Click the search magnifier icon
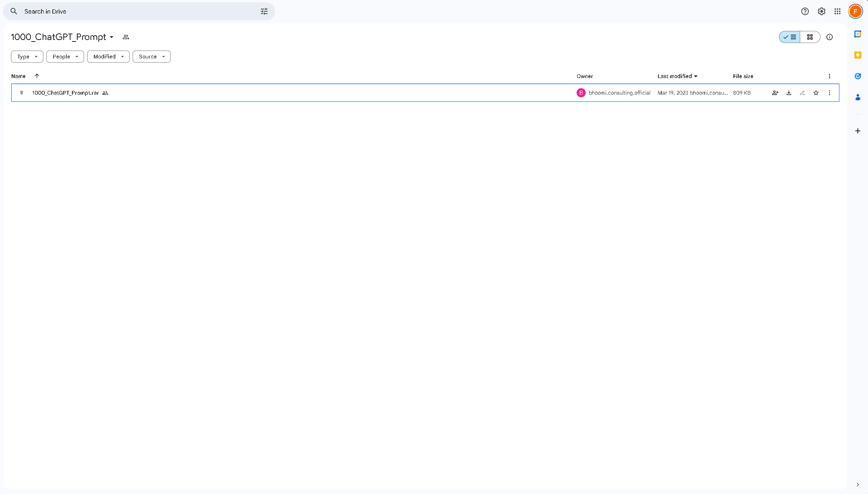Viewport: 868px width, 494px height. pos(14,11)
